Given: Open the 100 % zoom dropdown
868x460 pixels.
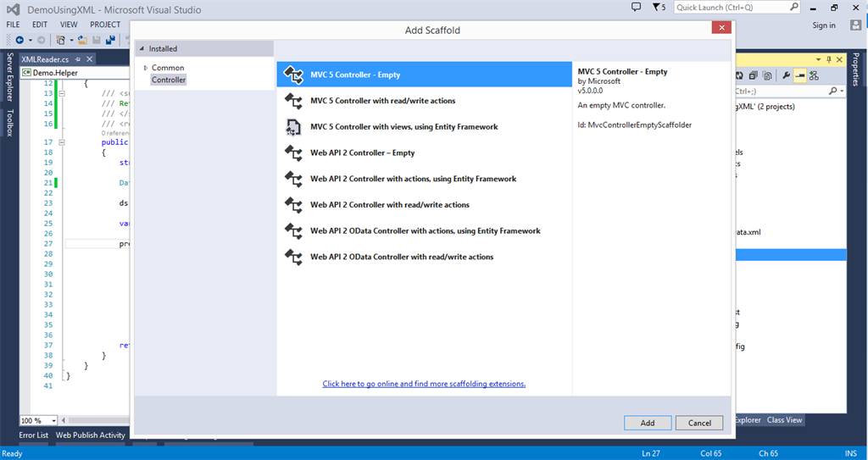Looking at the screenshot, I should 53,421.
